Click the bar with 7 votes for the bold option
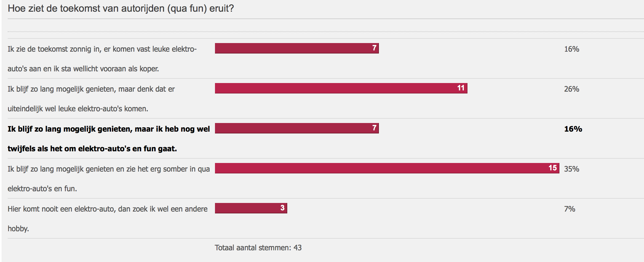The image size is (644, 262). [x=297, y=128]
